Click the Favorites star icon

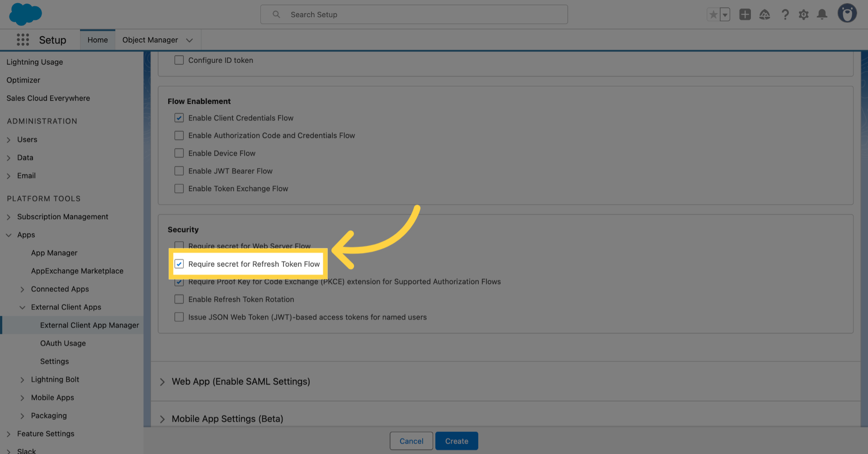713,14
